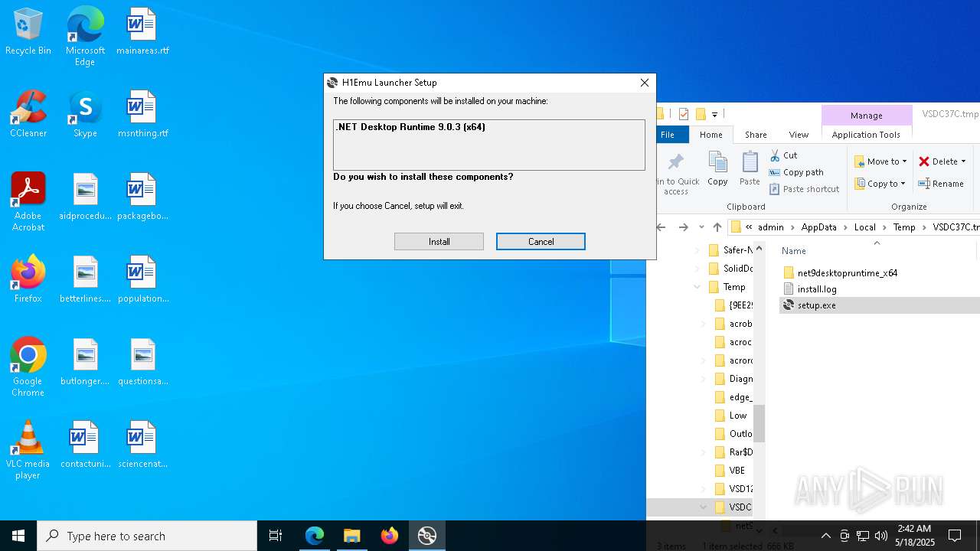Switch to Share ribbon tab in Explorer

(756, 135)
